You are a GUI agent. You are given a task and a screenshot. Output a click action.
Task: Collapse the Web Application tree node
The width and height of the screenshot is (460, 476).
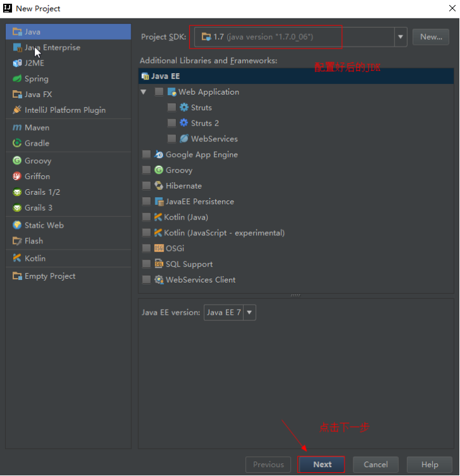pos(143,91)
